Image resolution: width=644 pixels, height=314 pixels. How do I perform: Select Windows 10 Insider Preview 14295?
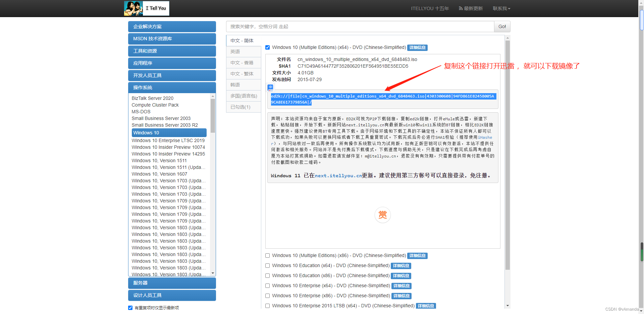coord(168,154)
